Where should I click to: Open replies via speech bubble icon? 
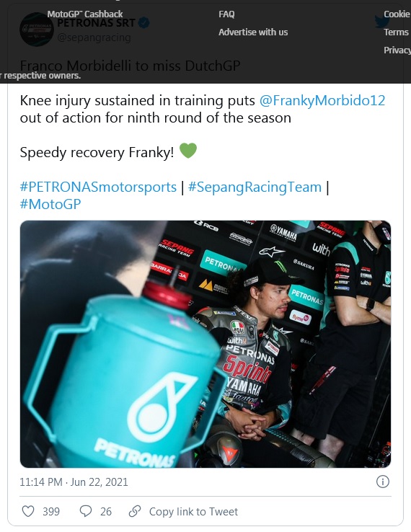click(86, 511)
